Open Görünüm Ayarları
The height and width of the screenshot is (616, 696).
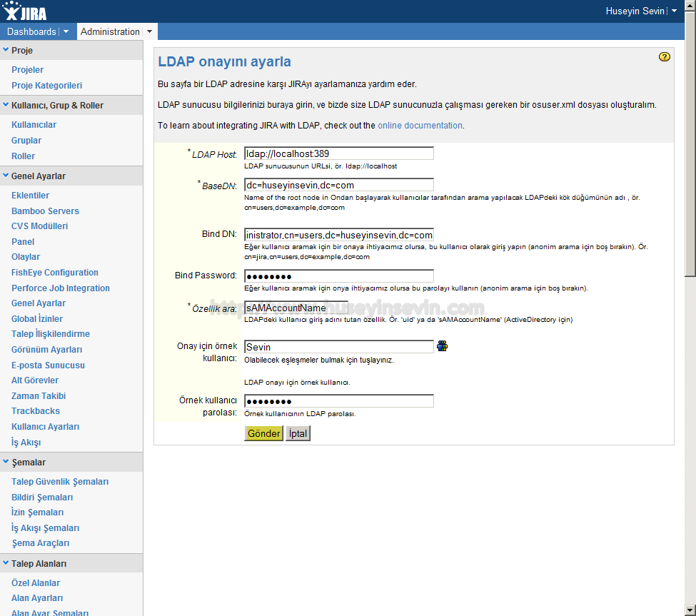point(46,350)
